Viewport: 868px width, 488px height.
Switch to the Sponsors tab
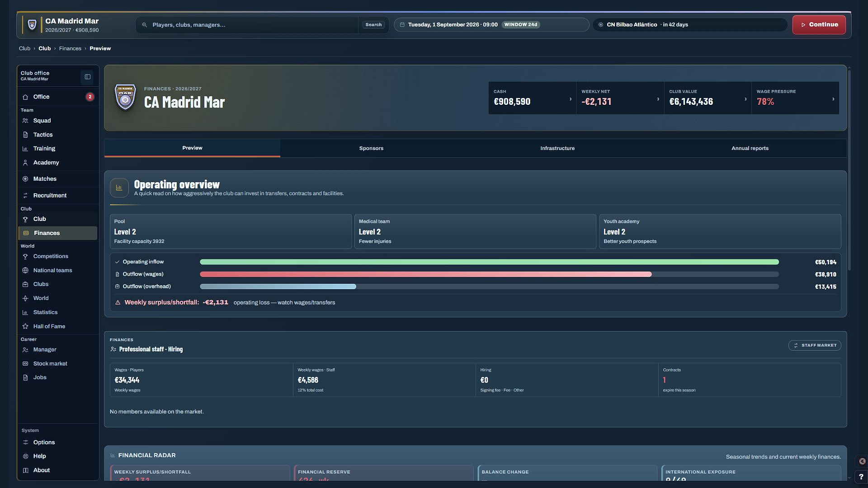click(x=371, y=148)
